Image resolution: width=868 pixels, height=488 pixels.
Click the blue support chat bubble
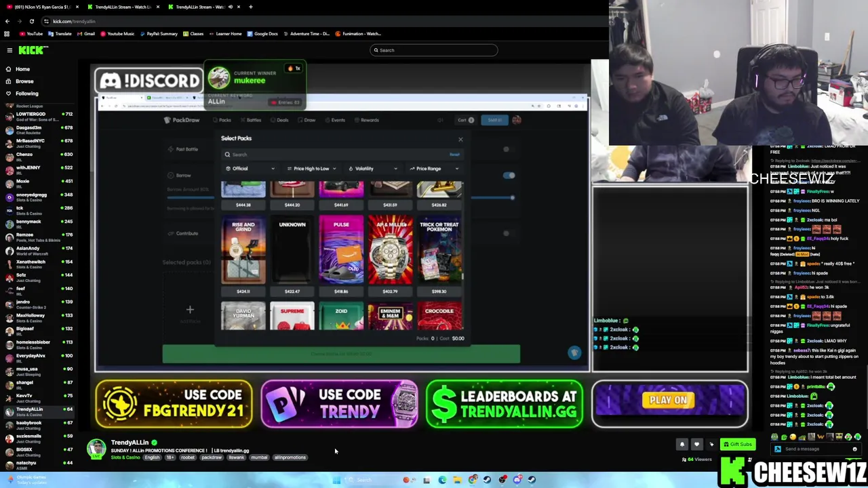tap(574, 352)
